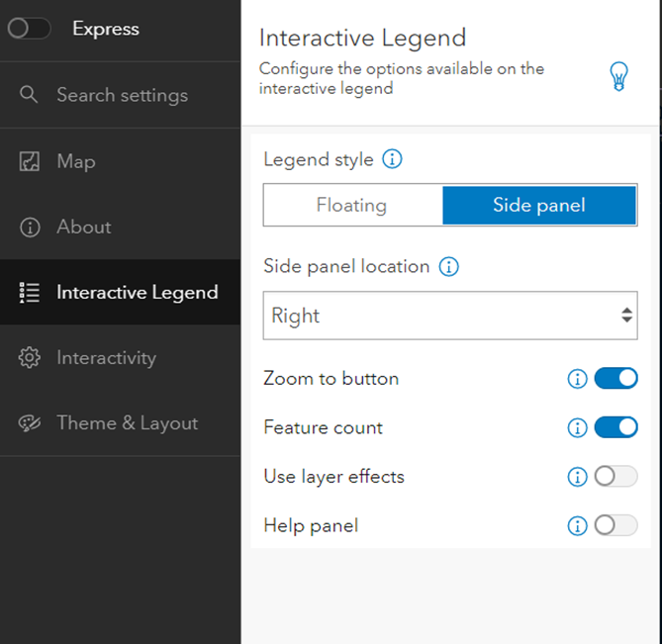Select the Interactive Legend section
This screenshot has height=644, width=662.
tap(121, 292)
